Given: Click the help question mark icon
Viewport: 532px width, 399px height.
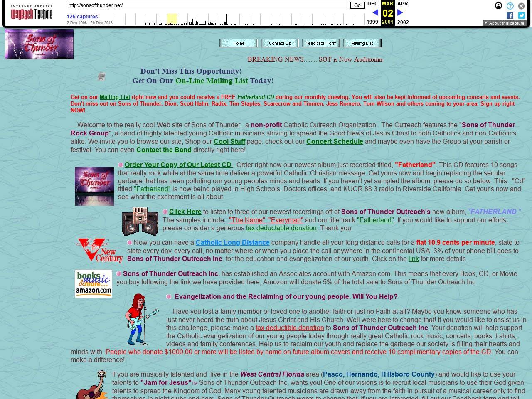Looking at the screenshot, I should tap(510, 6).
